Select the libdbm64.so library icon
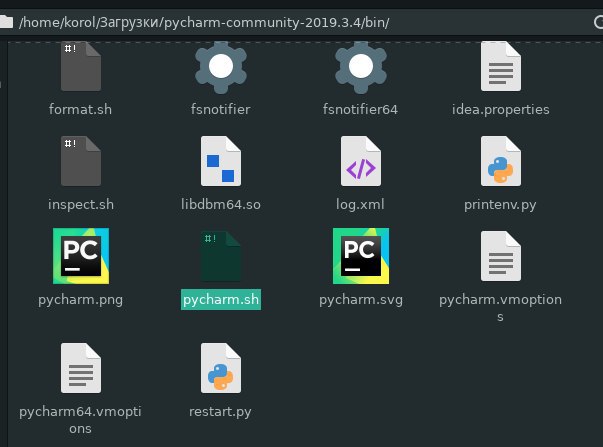Image resolution: width=603 pixels, height=447 pixels. coord(221,161)
